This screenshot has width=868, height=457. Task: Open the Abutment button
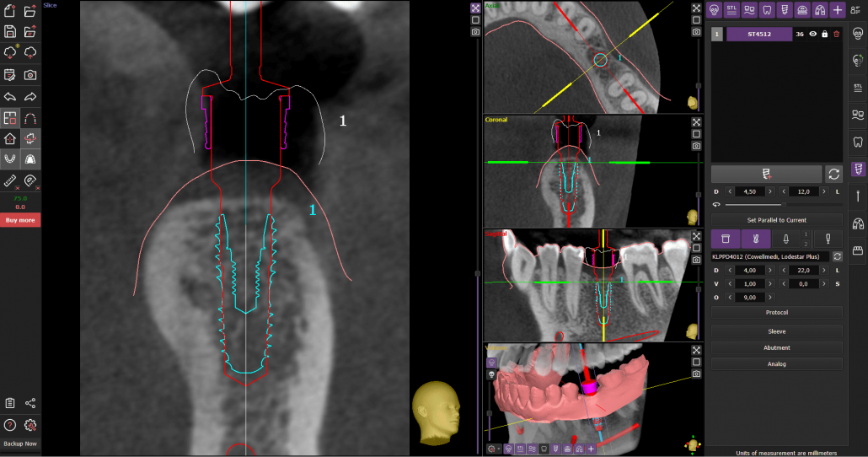(x=777, y=348)
